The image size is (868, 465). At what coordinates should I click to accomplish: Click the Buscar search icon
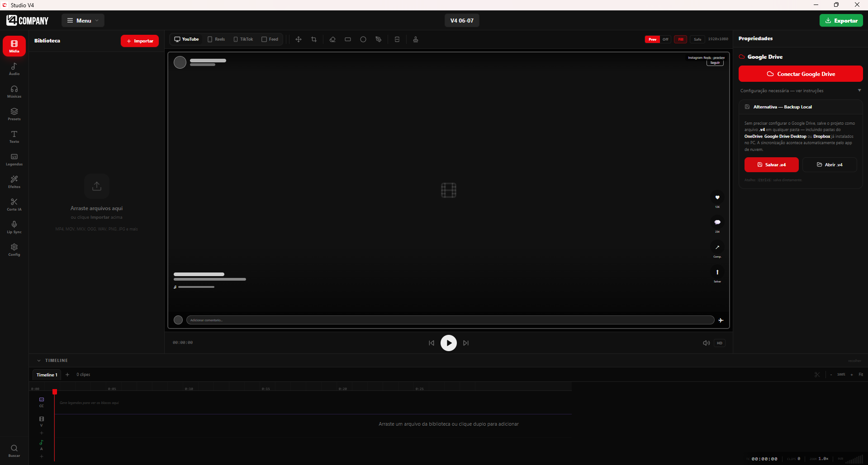(14, 451)
